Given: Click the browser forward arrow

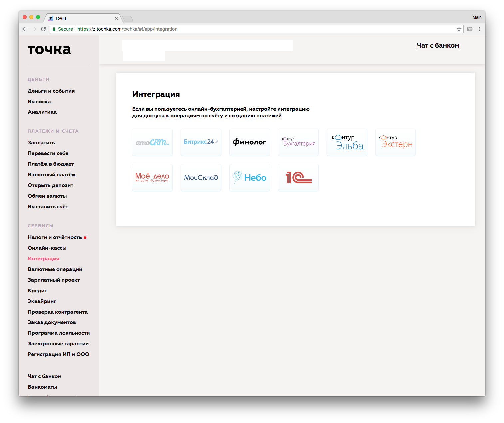Looking at the screenshot, I should 34,29.
